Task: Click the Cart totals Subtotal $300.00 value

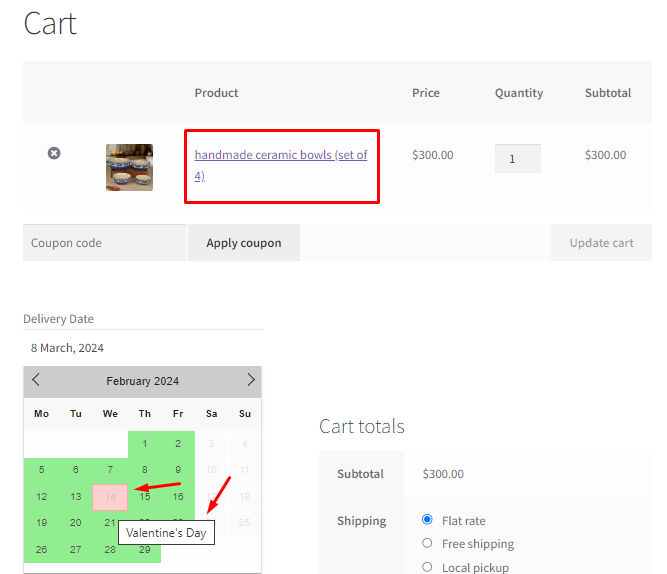Action: [443, 474]
